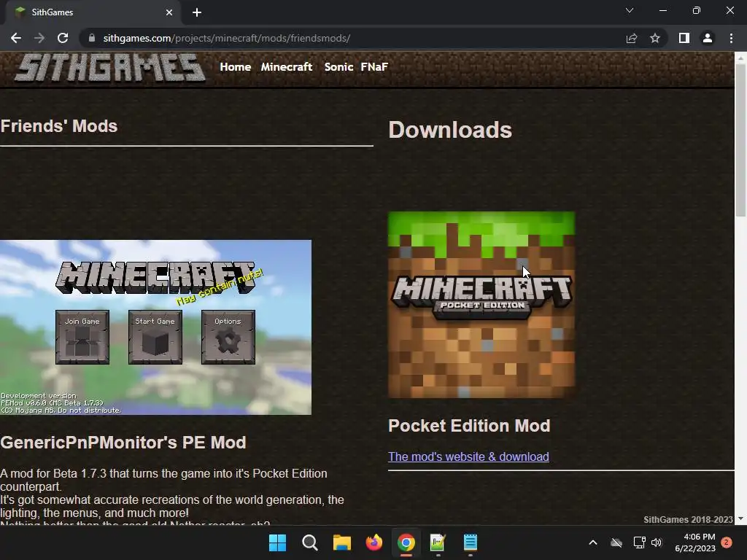Click the Chrome taskbar icon
The height and width of the screenshot is (560, 747).
406,542
